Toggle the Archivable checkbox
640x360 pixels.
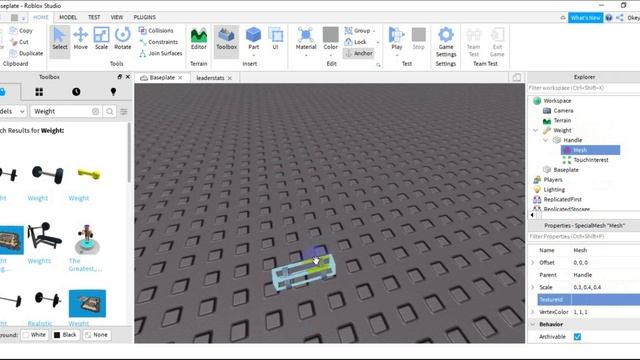tap(577, 337)
